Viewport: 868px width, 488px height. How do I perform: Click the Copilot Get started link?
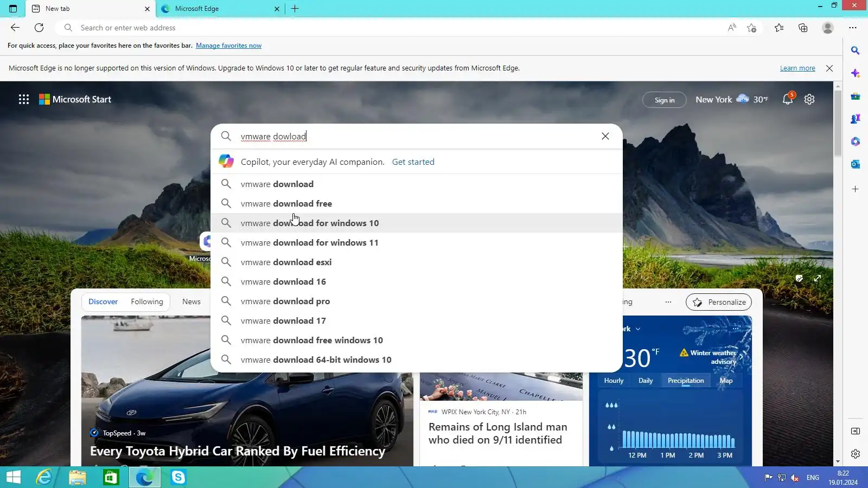point(413,162)
